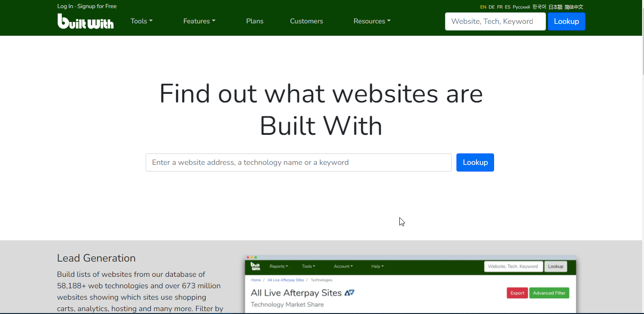This screenshot has width=644, height=314.
Task: Go to the Customers page
Action: point(307,21)
